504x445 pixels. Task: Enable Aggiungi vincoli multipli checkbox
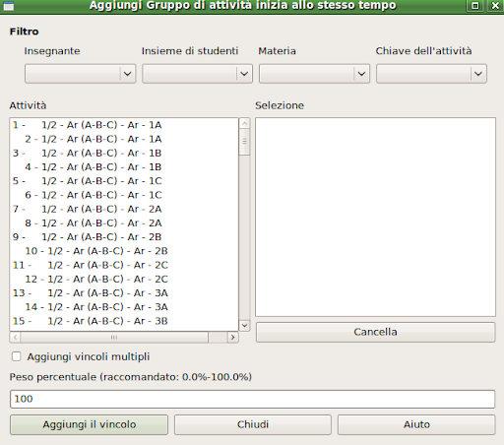pos(16,356)
